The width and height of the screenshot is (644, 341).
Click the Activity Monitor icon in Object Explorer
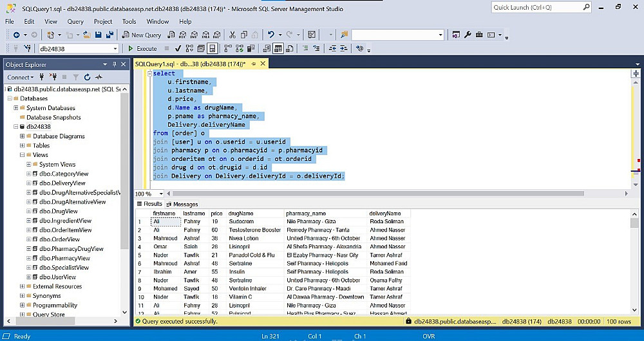point(99,77)
